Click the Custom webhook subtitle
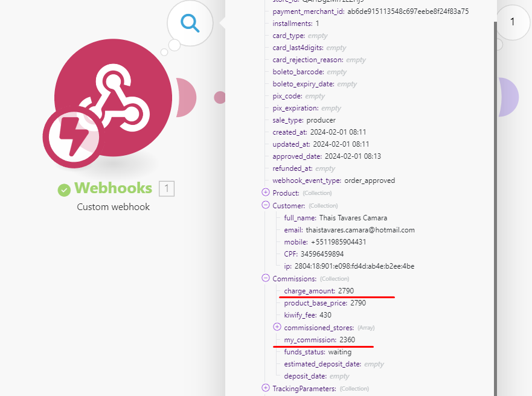The image size is (532, 396). click(114, 207)
